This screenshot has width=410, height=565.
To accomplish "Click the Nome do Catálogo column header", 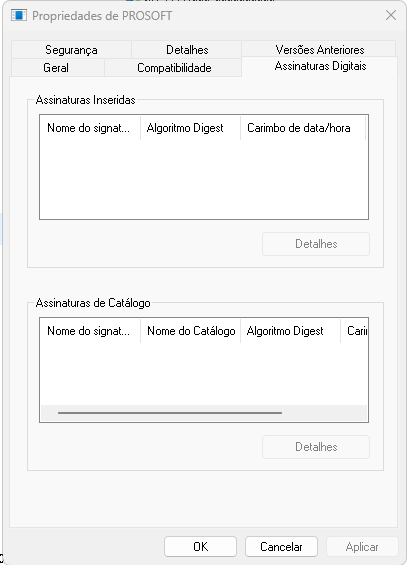I will tap(190, 331).
